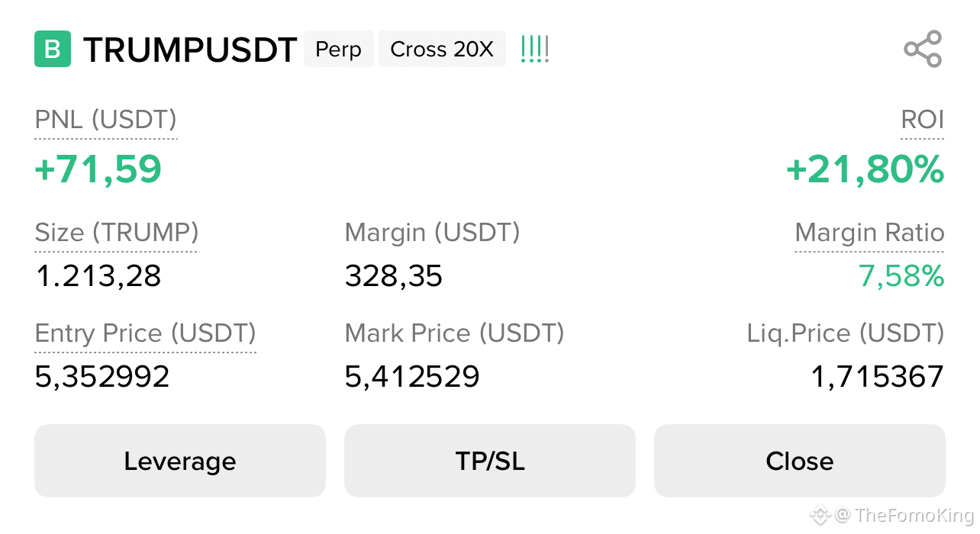Expand the PNL (USDT) tooltip label

pos(105,120)
